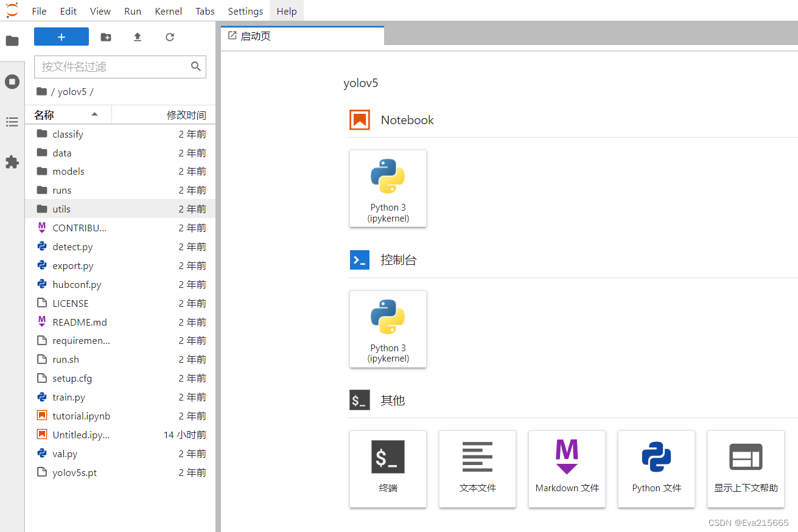Click the notebook icon beside tutorial.ipynb
The width and height of the screenshot is (798, 532).
42,416
